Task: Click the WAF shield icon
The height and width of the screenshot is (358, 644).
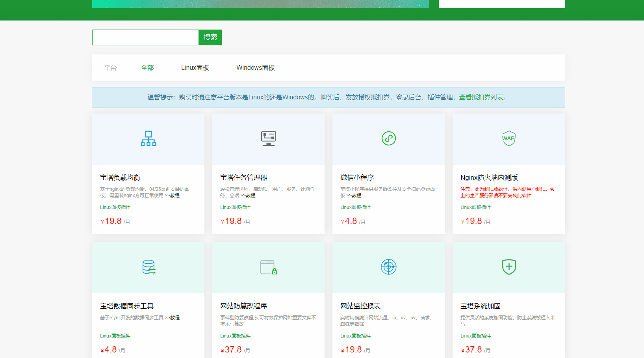Action: click(509, 138)
